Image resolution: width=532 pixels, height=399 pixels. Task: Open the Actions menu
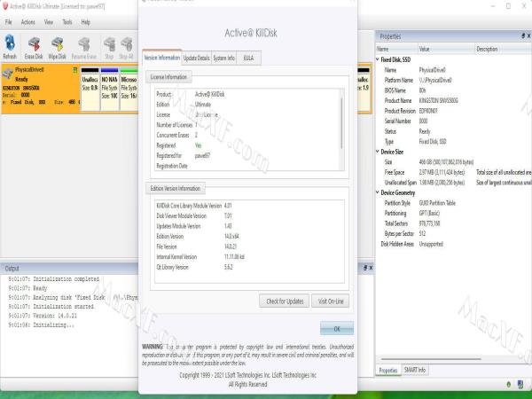(27, 22)
